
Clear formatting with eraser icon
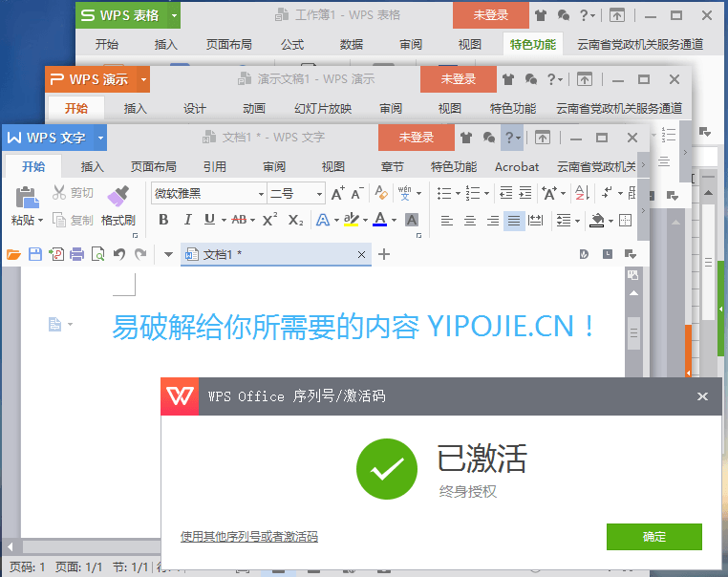[381, 193]
